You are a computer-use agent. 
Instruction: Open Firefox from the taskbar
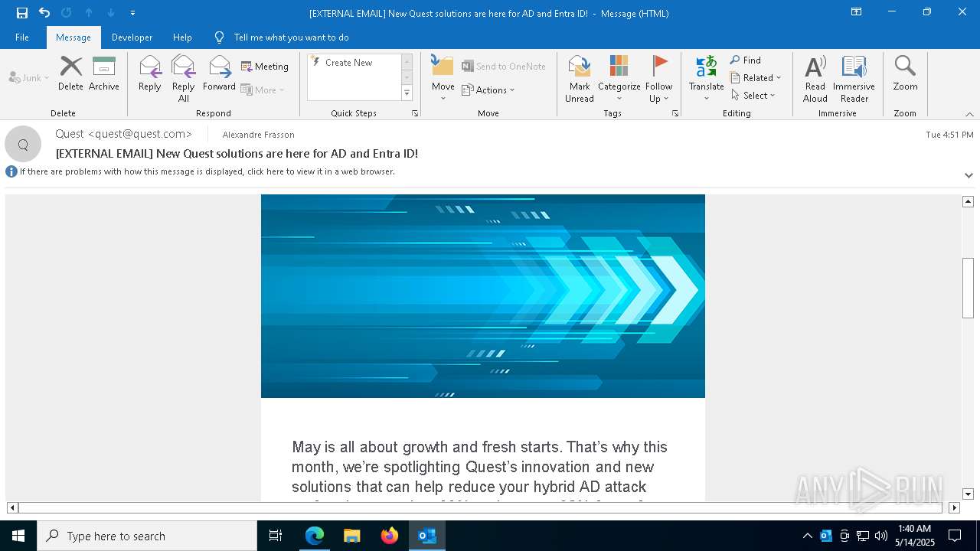(390, 536)
